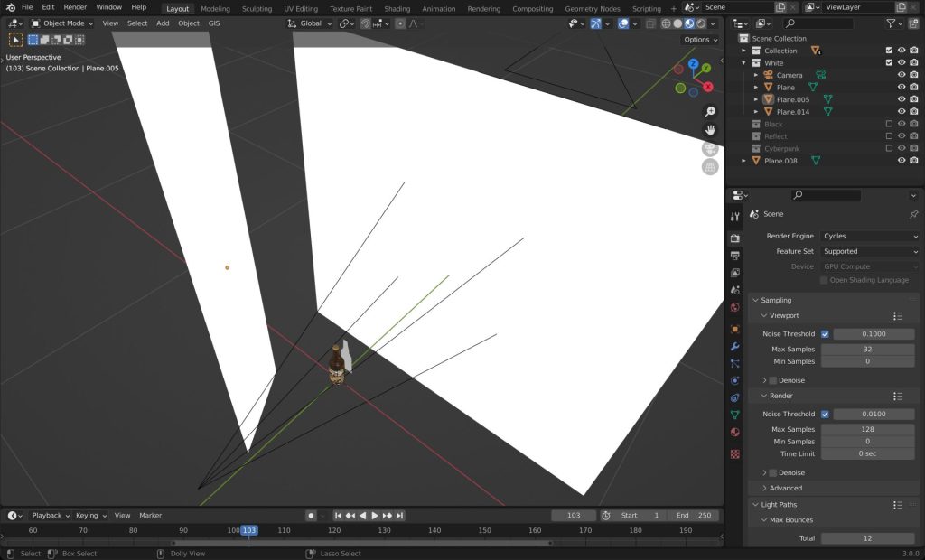Open the Keying popover in timeline
The width and height of the screenshot is (925, 560).
(90, 516)
